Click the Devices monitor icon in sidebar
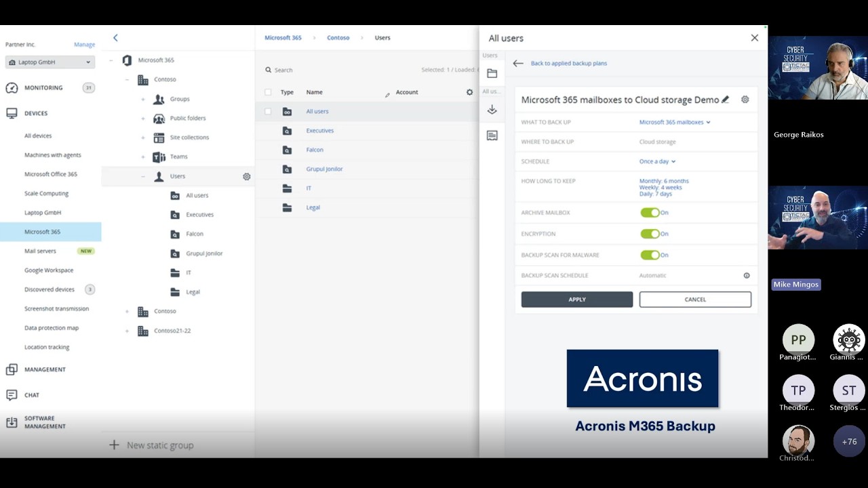Image resolution: width=868 pixels, height=488 pixels. (x=12, y=113)
